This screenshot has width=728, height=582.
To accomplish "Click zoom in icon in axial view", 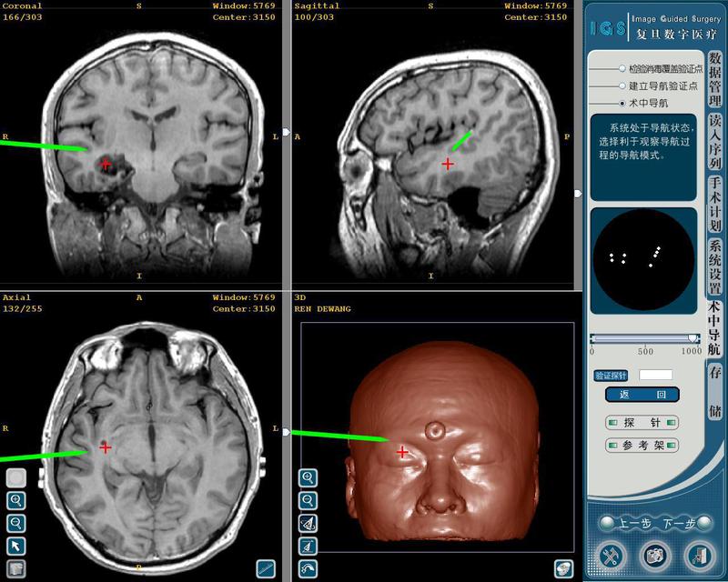I will point(15,500).
